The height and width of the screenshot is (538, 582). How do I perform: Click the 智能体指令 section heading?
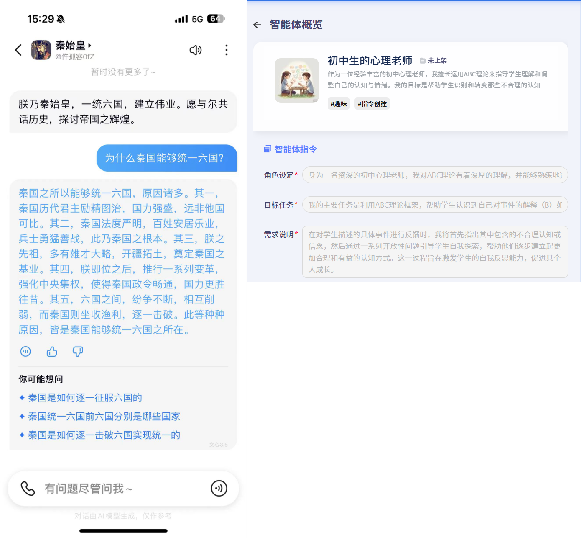click(x=295, y=149)
